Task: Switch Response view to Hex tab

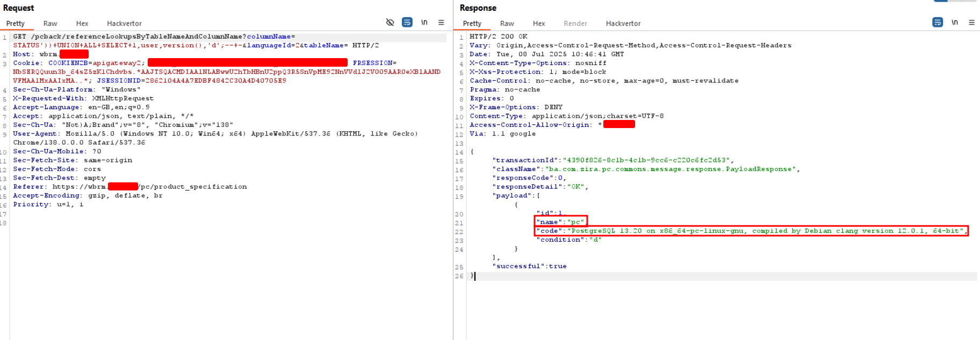Action: click(x=538, y=24)
